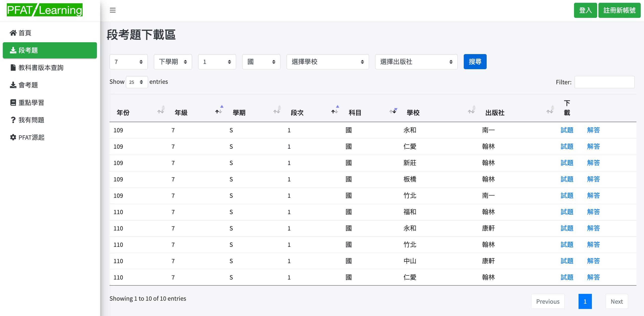Open the 選擇出版社 dropdown

click(x=416, y=62)
